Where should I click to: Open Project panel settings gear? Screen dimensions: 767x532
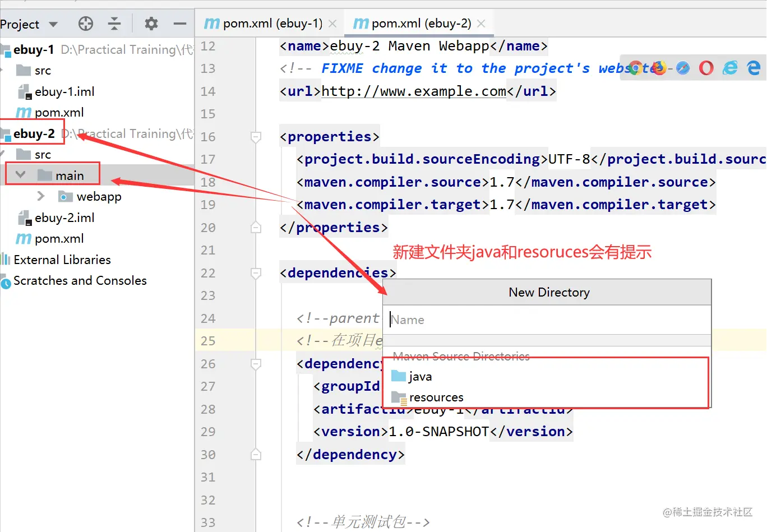151,24
